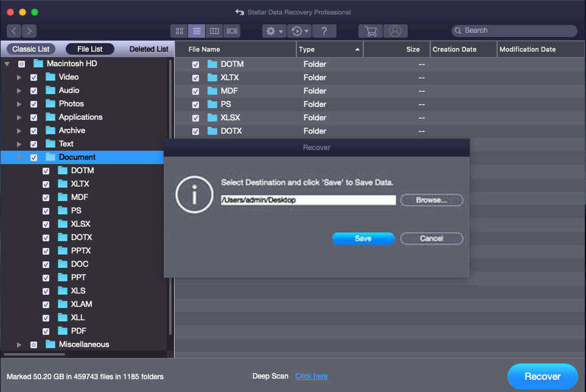The image size is (586, 392).
Task: Click the DOTX folder icon in file list
Action: click(x=212, y=131)
